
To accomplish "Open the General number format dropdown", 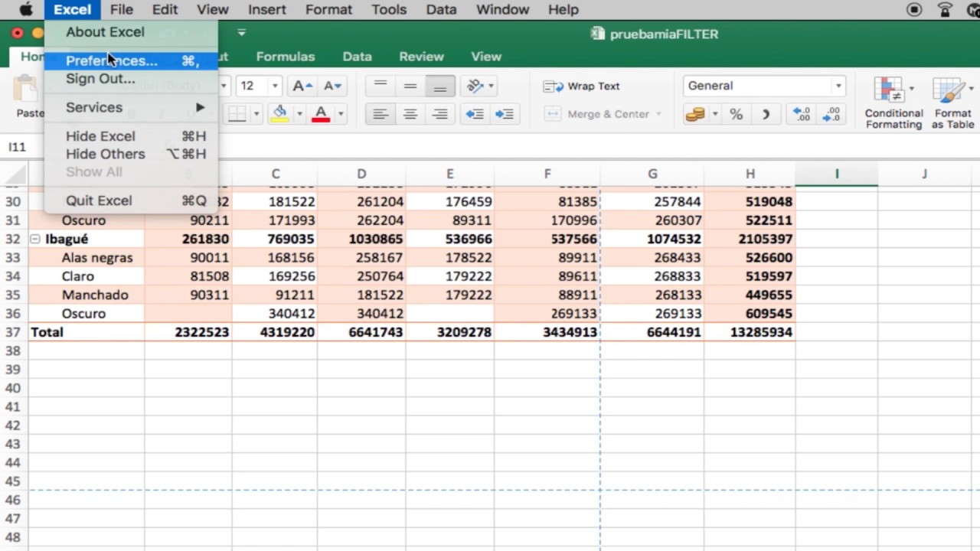I will point(838,86).
